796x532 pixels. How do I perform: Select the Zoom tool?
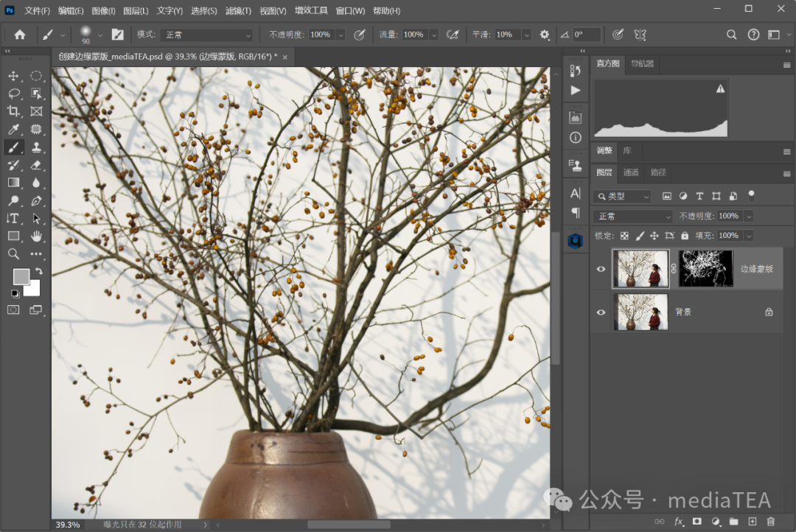pos(13,253)
